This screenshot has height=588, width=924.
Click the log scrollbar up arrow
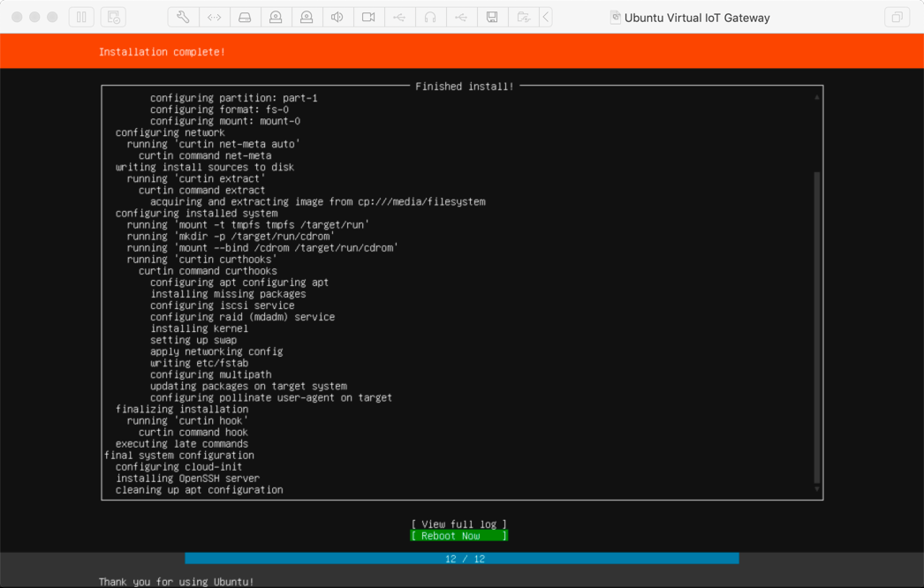(817, 97)
